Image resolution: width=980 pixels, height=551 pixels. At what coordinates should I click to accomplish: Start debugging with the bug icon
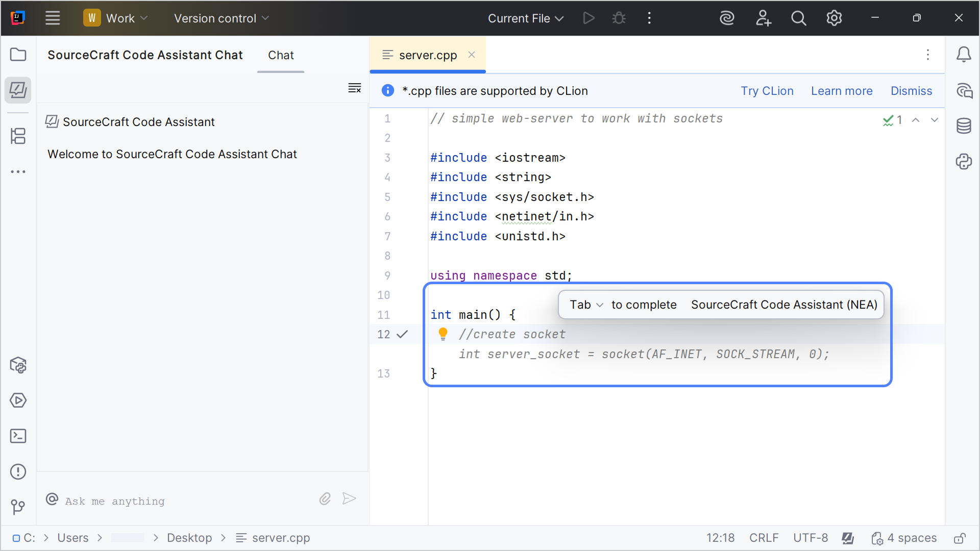point(619,18)
